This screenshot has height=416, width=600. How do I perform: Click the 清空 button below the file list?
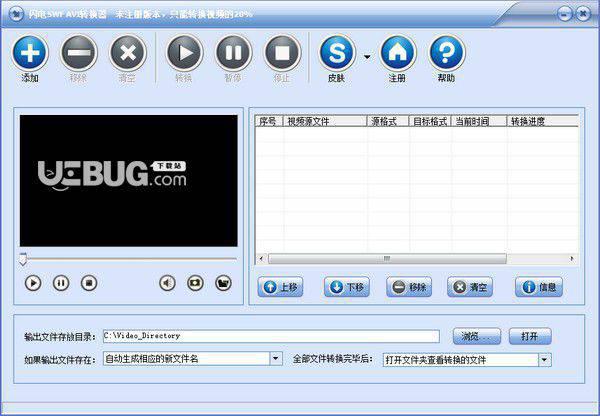click(470, 287)
